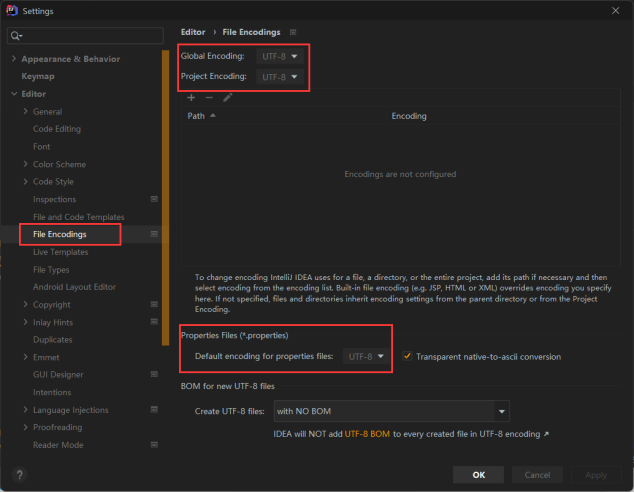Image resolution: width=634 pixels, height=493 pixels.
Task: Click in the settings search field
Action: (x=85, y=36)
